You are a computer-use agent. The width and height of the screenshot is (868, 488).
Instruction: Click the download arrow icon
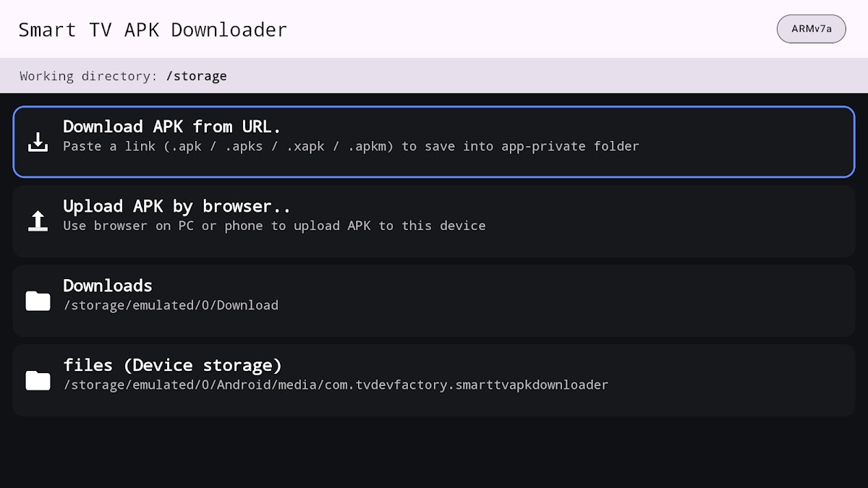click(x=38, y=142)
